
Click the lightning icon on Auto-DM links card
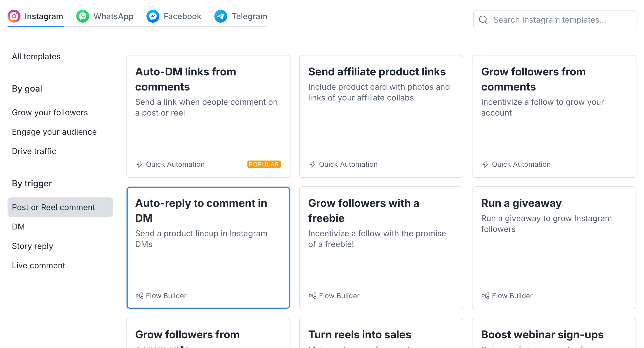point(139,164)
